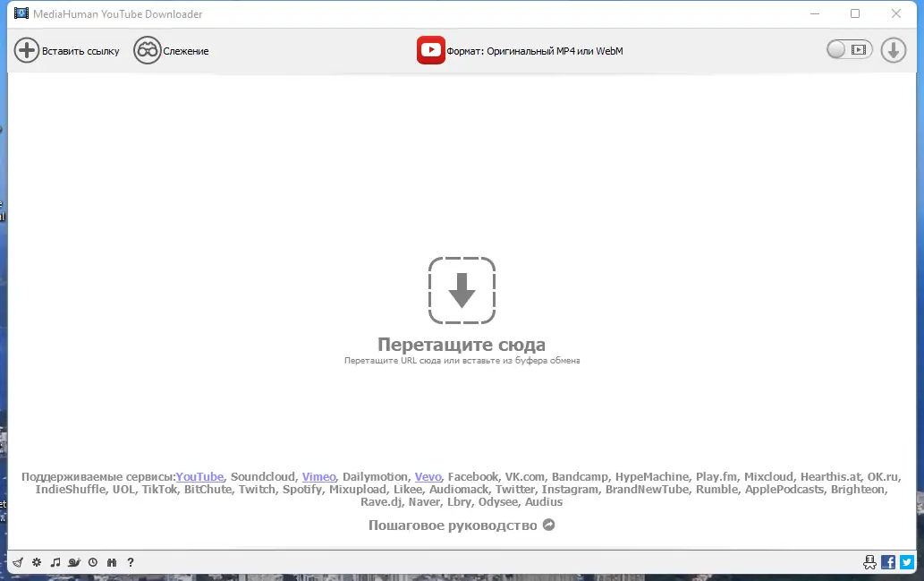Open Twitter via its status bar icon
Screen dimensions: 924x581
click(908, 562)
